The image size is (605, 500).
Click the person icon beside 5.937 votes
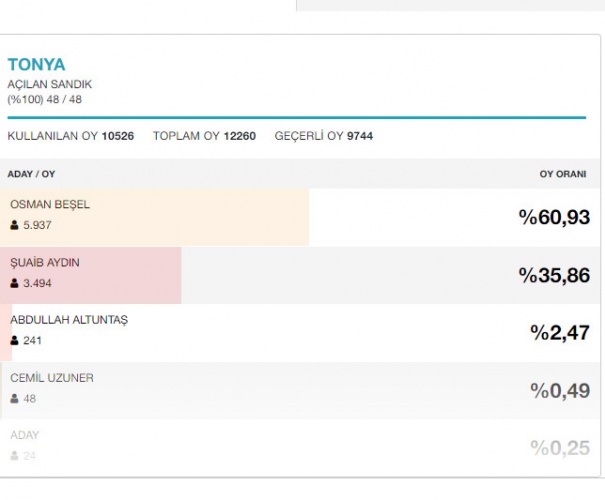(14, 226)
